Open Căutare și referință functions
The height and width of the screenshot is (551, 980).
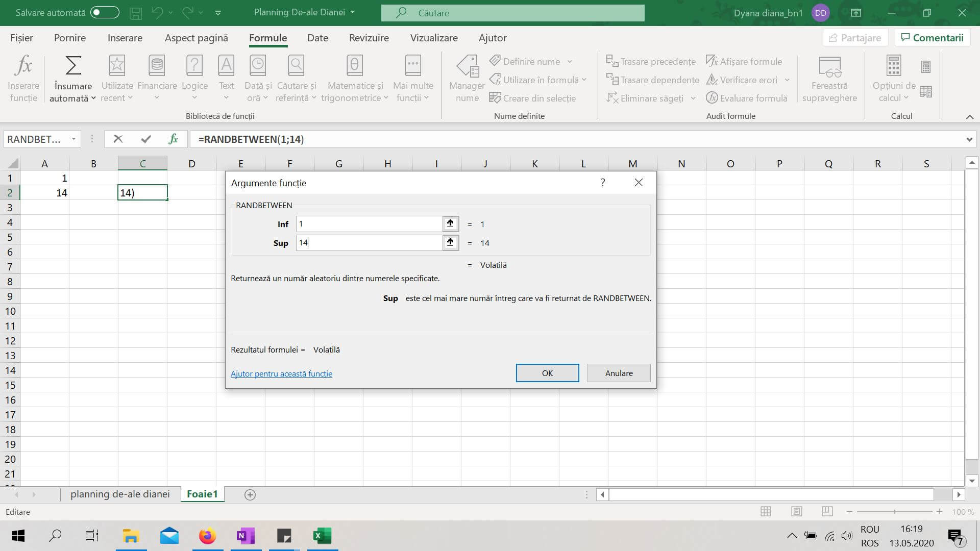click(296, 78)
